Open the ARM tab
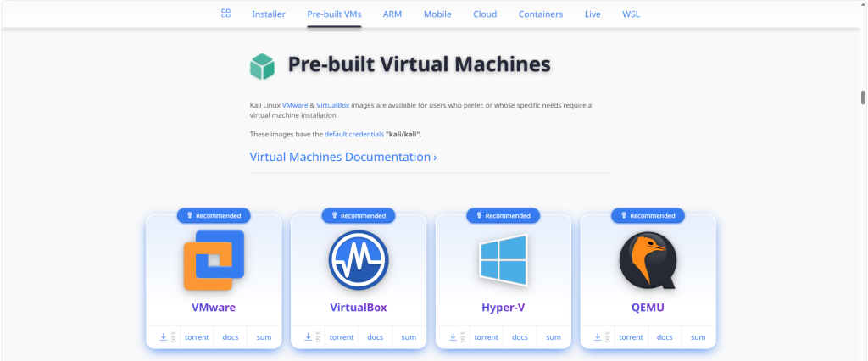This screenshot has height=361, width=868. click(392, 14)
